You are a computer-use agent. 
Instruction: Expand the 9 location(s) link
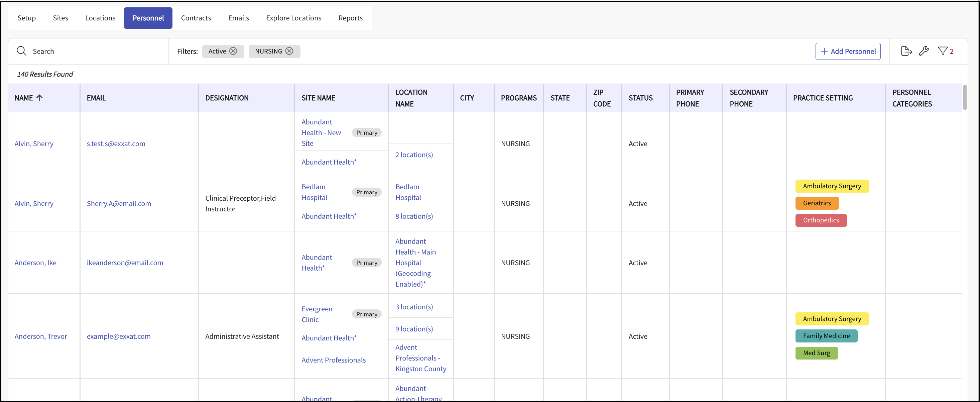pos(414,329)
